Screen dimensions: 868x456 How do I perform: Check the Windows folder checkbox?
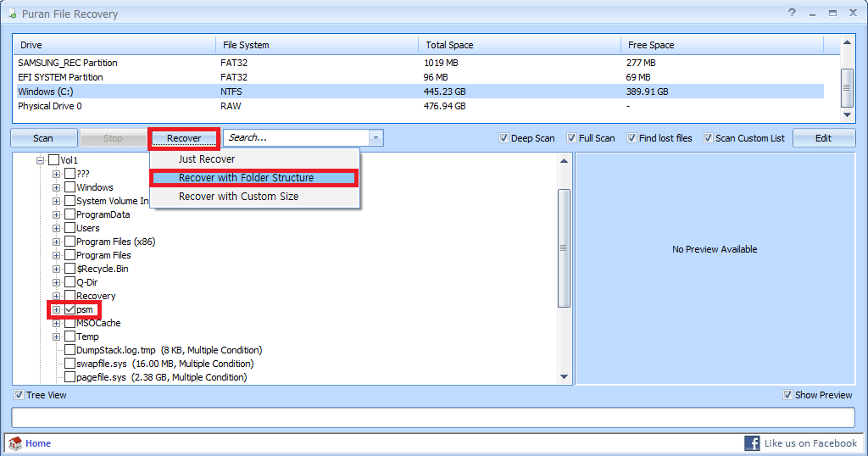point(70,187)
